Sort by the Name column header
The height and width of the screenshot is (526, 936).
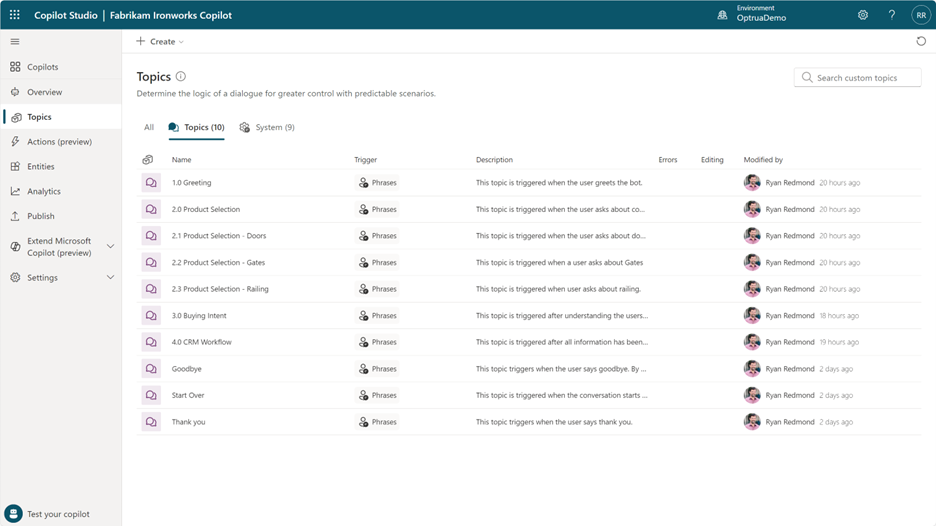point(181,159)
